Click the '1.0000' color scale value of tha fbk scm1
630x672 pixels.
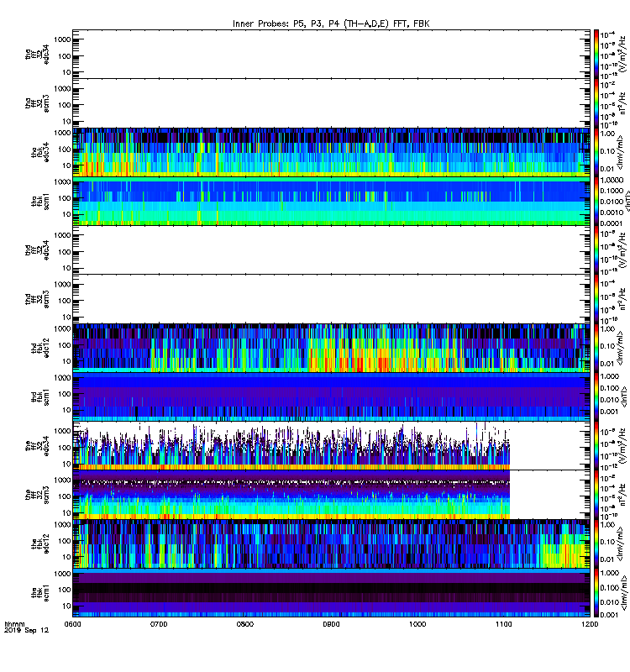coord(612,181)
